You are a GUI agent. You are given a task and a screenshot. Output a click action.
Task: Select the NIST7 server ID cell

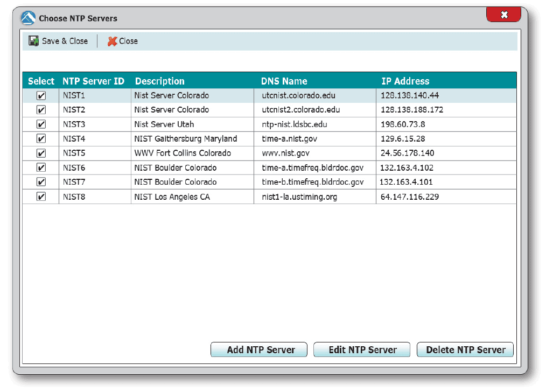74,182
